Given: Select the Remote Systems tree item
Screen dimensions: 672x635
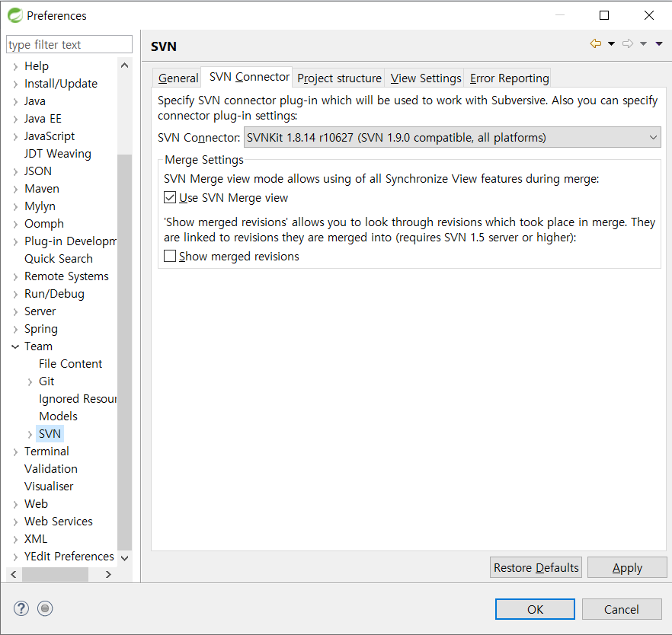Looking at the screenshot, I should [66, 276].
